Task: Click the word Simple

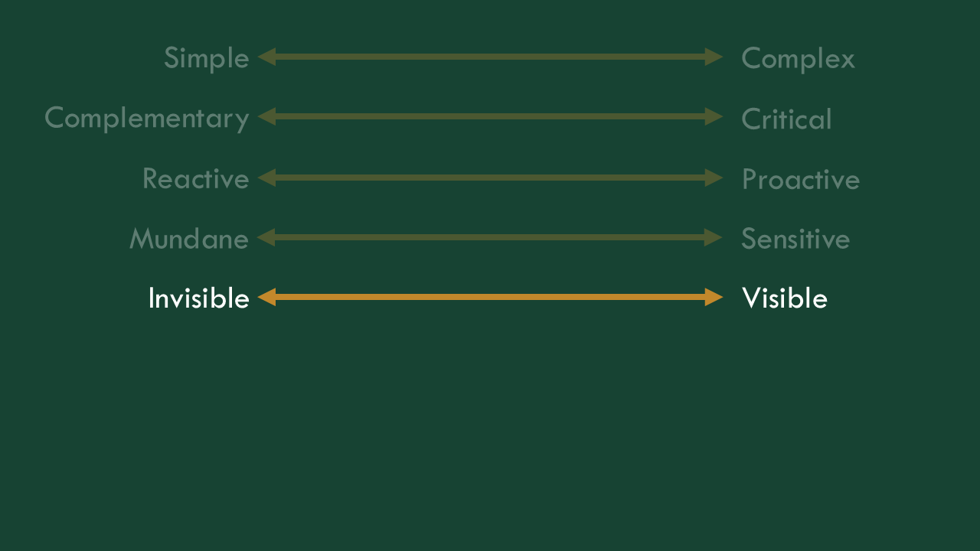Action: (207, 59)
